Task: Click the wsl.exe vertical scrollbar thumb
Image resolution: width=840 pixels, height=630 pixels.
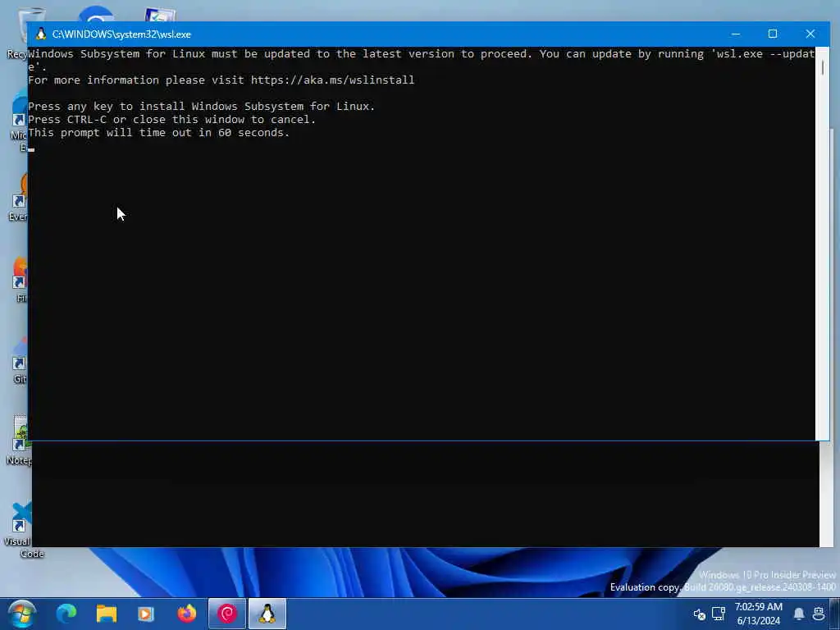Action: [822, 67]
